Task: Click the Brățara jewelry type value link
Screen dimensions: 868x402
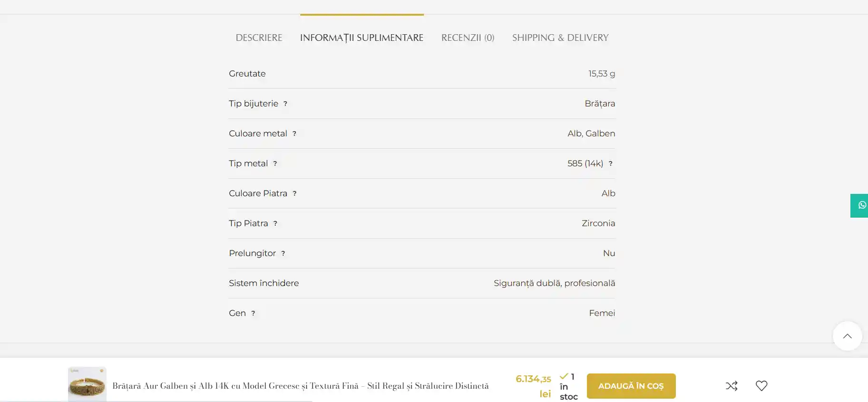Action: tap(599, 104)
